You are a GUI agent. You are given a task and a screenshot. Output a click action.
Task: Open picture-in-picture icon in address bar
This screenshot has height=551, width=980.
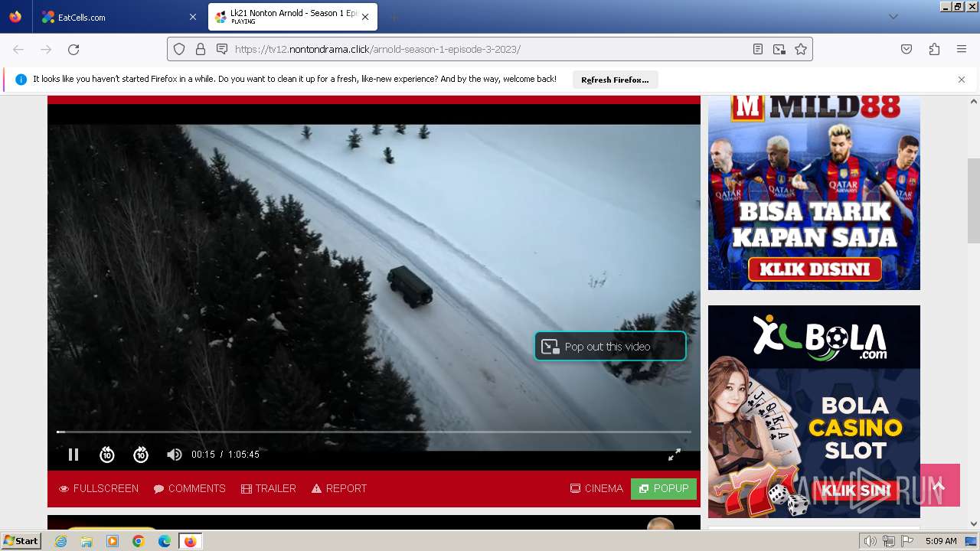click(x=779, y=49)
